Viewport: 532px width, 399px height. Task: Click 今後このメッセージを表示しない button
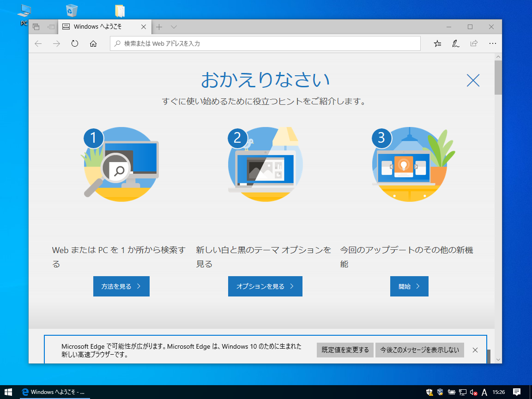click(x=419, y=350)
